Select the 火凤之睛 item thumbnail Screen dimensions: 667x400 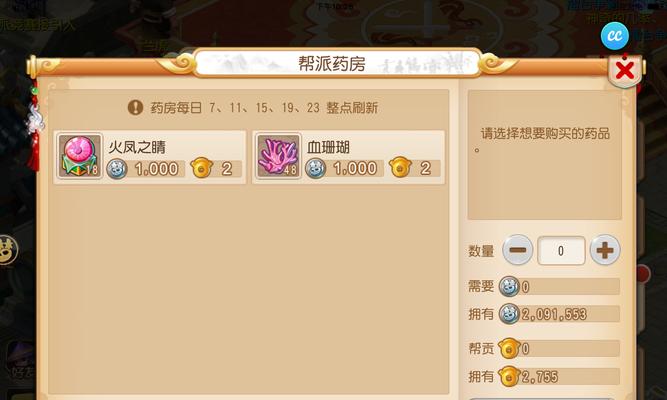pos(80,156)
